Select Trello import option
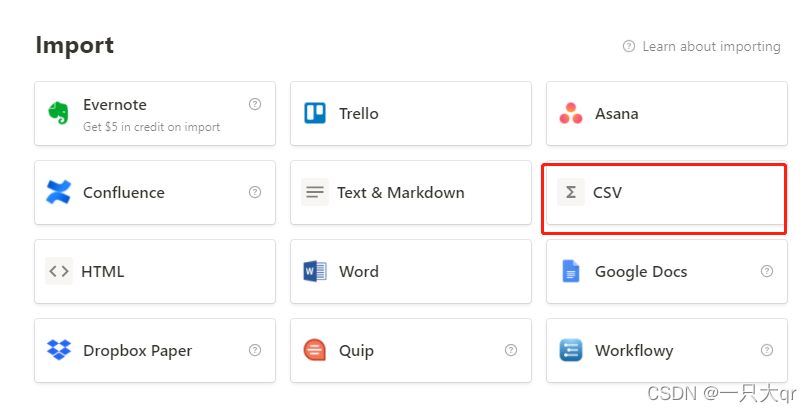Image resolution: width=812 pixels, height=413 pixels. pos(411,113)
